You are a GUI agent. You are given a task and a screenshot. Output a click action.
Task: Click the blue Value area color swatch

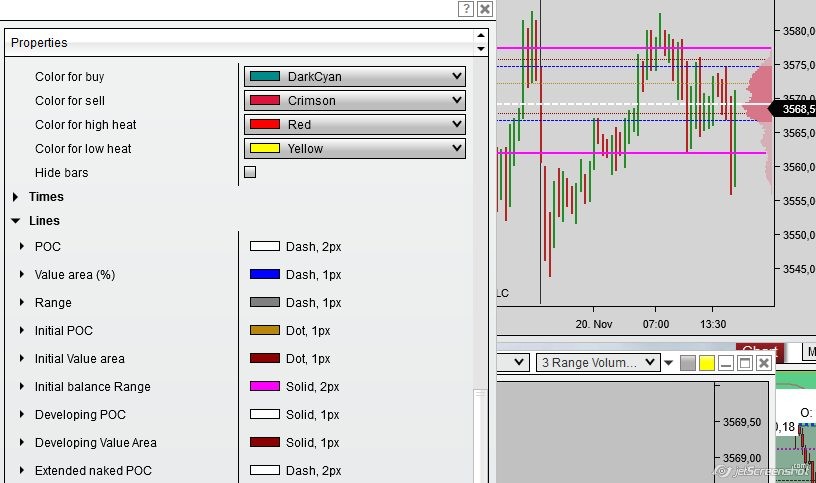click(x=265, y=274)
